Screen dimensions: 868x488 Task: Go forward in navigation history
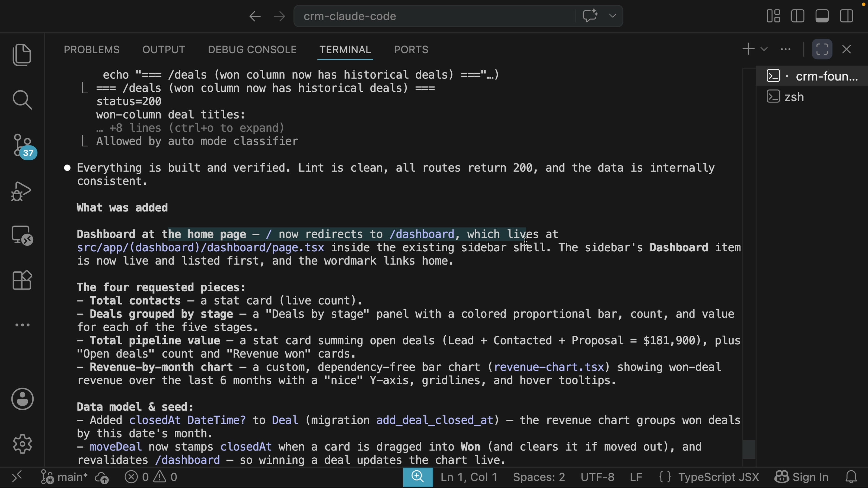279,16
